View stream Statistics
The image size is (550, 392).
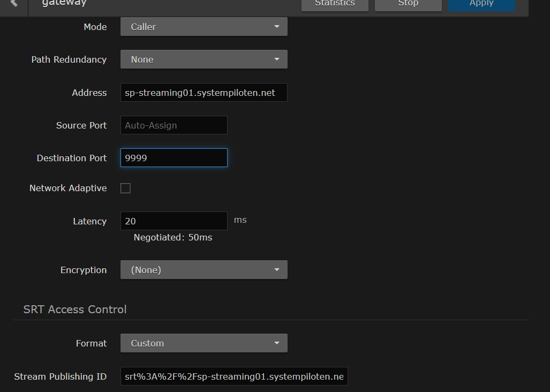tap(334, 4)
